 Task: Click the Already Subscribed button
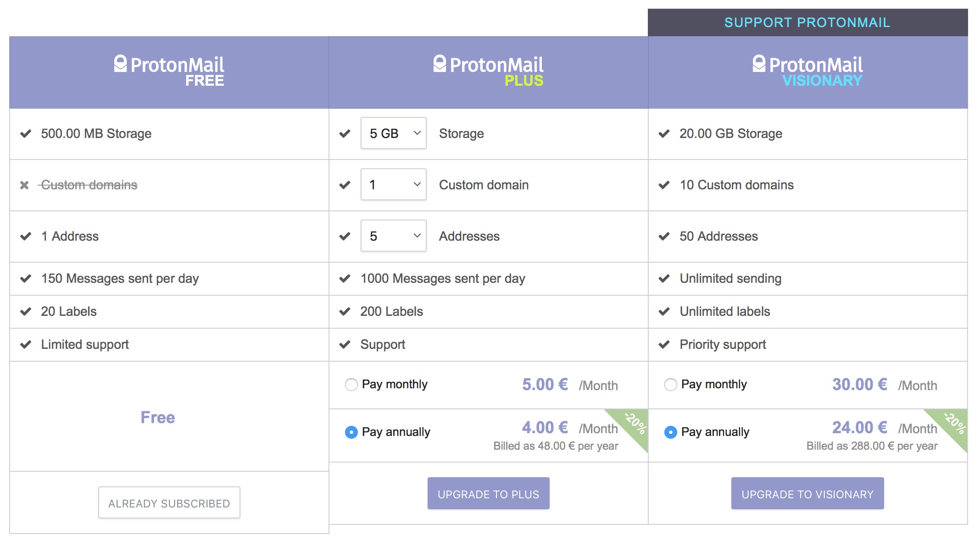point(169,503)
